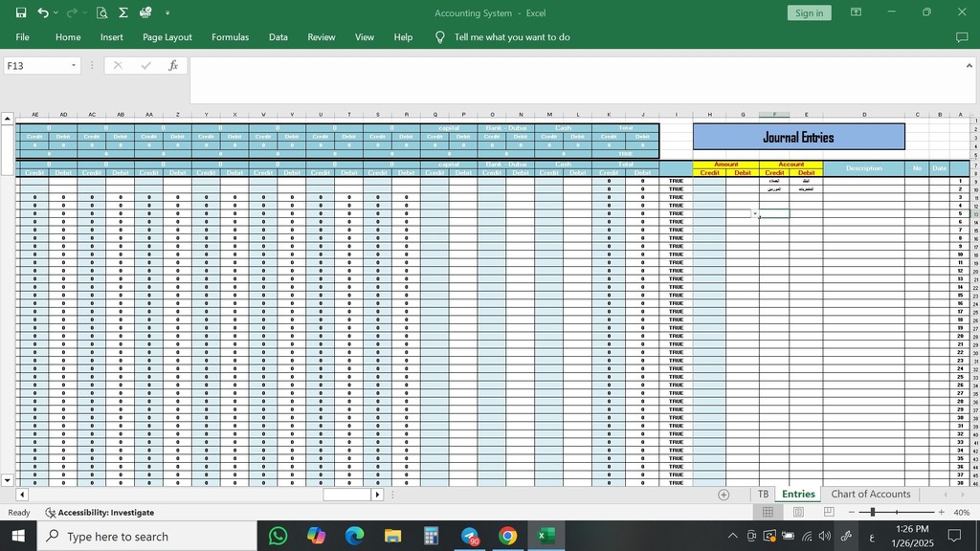Switch to Normal view

pyautogui.click(x=768, y=513)
